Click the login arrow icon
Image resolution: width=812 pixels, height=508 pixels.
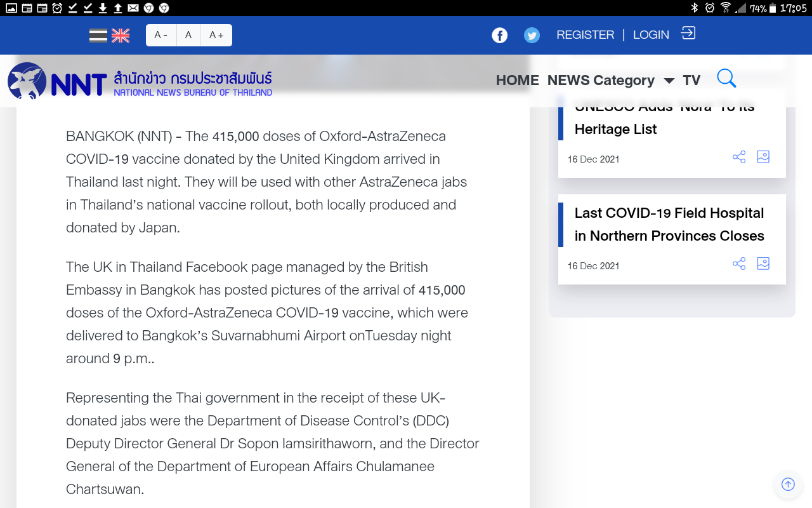point(688,33)
